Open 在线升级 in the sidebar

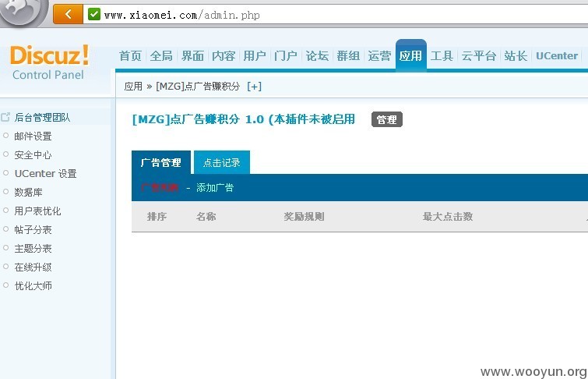(33, 267)
